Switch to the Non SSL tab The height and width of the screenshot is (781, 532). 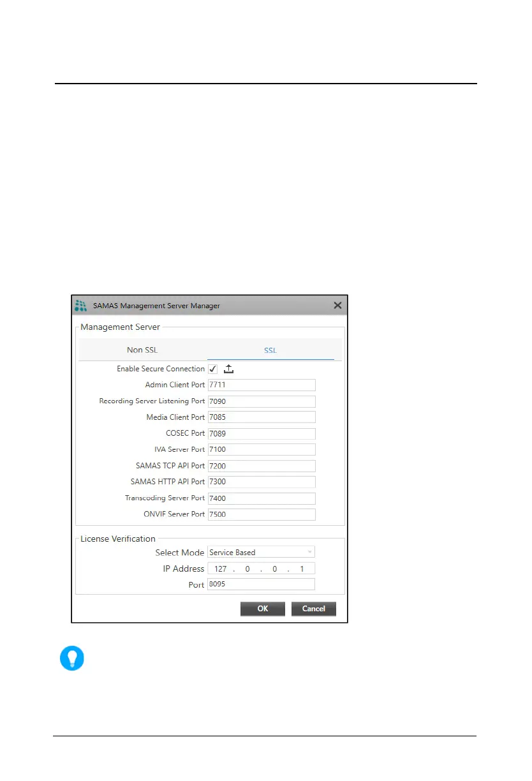[x=142, y=350]
